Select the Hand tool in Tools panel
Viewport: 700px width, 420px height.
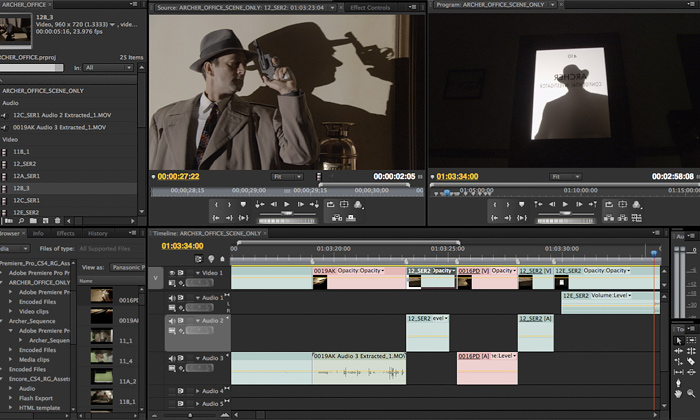[x=679, y=394]
